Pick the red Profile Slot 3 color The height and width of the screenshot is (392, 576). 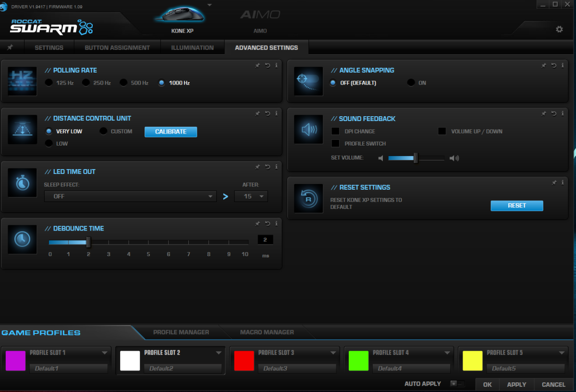(244, 360)
